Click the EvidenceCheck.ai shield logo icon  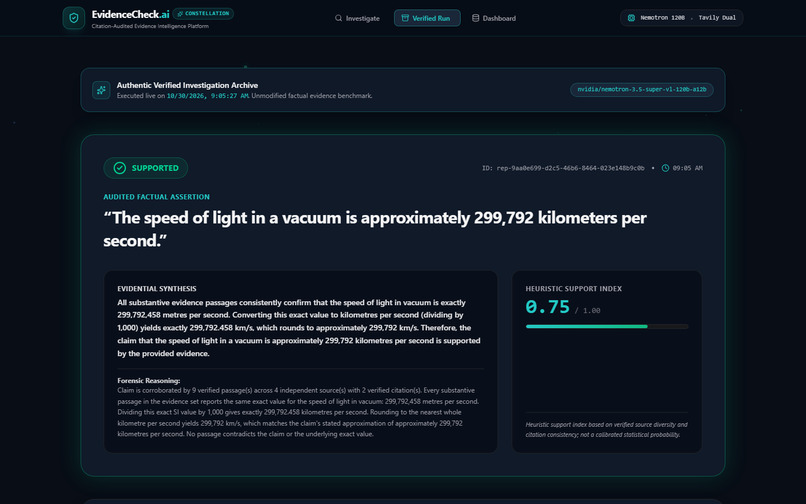[74, 18]
